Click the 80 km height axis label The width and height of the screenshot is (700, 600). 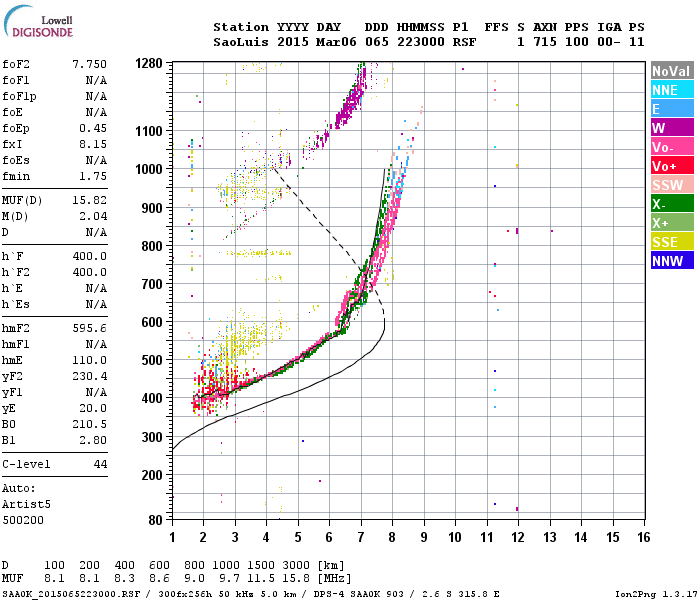point(155,520)
